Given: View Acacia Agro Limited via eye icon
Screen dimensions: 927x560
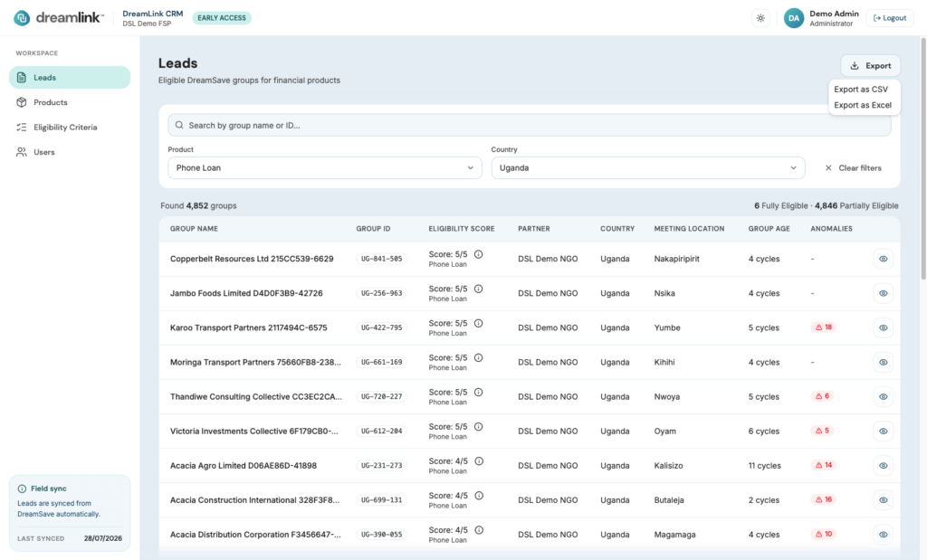Looking at the screenshot, I should click(x=884, y=466).
